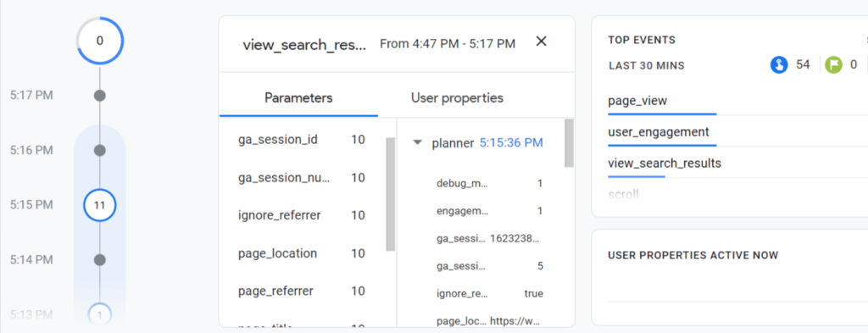This screenshot has width=868, height=333.
Task: Click the ga_sessi... row with value 5
Action: tap(489, 266)
